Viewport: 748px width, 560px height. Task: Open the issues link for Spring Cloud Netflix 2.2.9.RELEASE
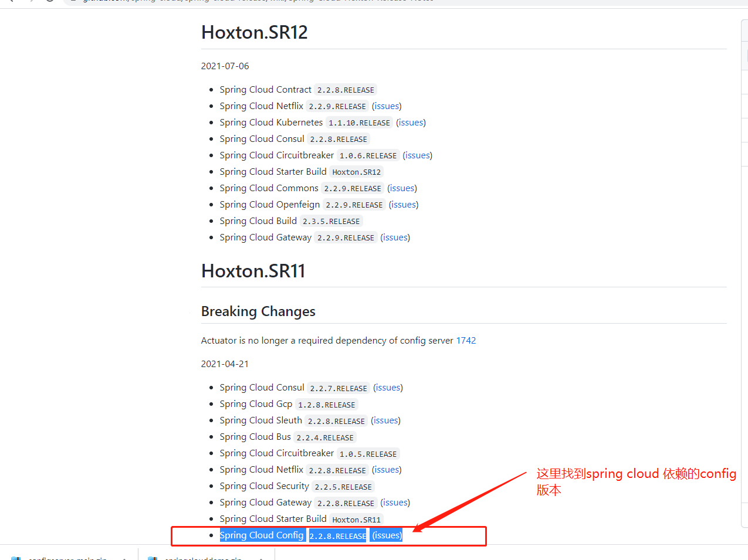pos(387,106)
